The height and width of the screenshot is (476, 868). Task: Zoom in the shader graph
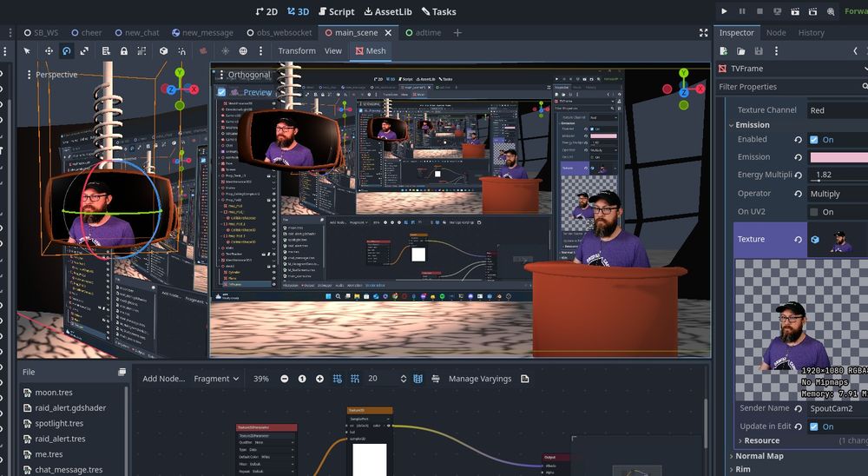pyautogui.click(x=319, y=379)
